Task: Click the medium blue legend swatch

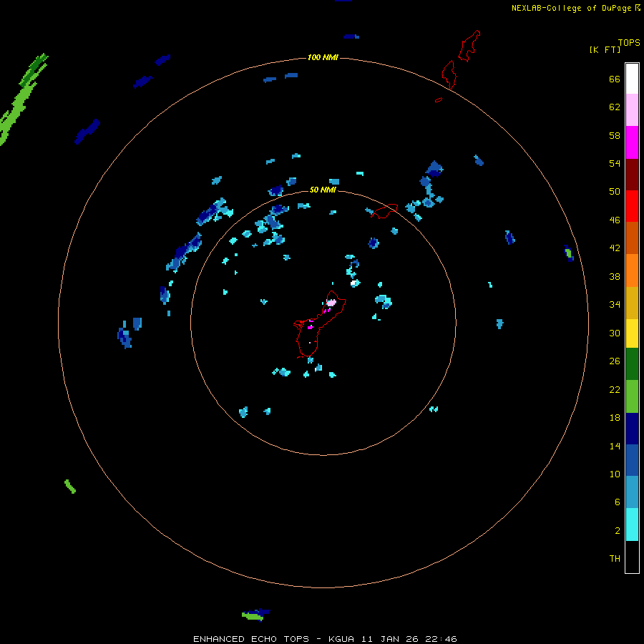Action: coord(632,460)
